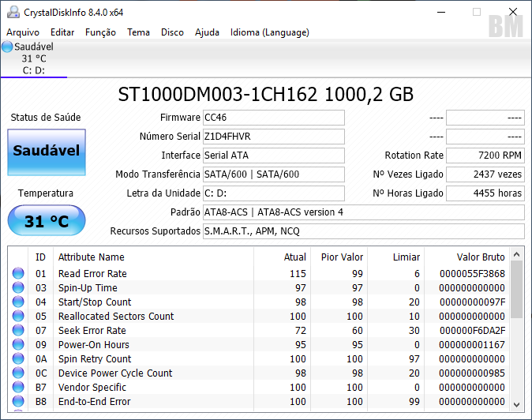The image size is (532, 420).
Task: Click the Nº Horas Ligado value 4455 horas
Action: tap(485, 193)
